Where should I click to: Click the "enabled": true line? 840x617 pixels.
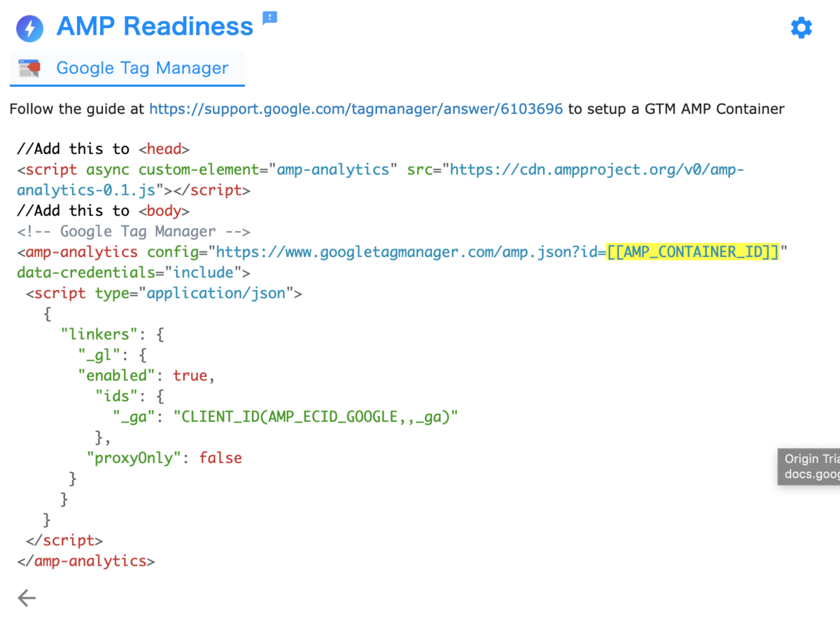pos(146,376)
